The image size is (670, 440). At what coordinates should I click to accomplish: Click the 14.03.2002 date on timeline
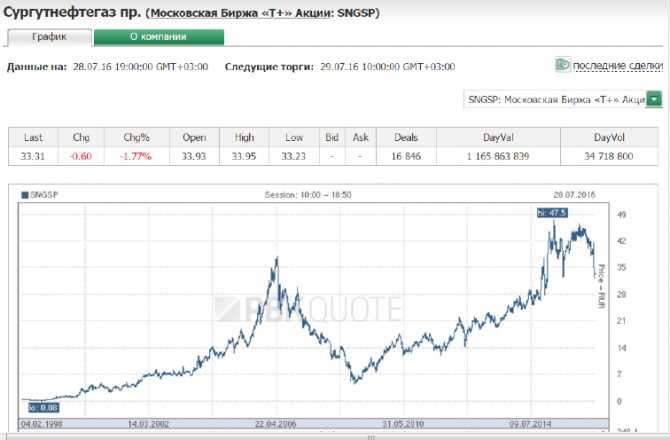click(148, 424)
